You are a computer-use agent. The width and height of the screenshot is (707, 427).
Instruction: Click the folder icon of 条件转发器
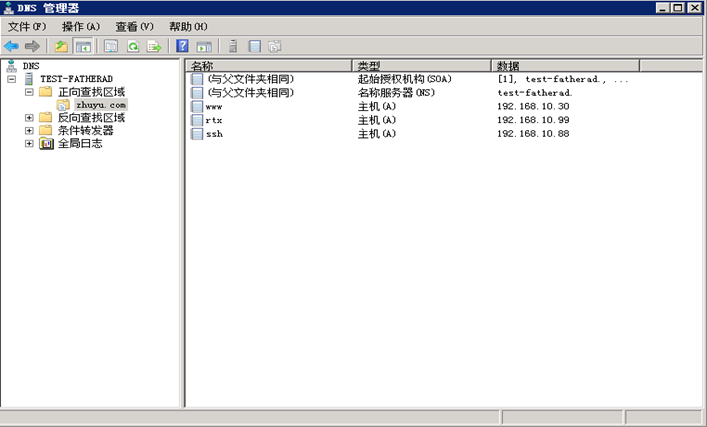click(46, 131)
